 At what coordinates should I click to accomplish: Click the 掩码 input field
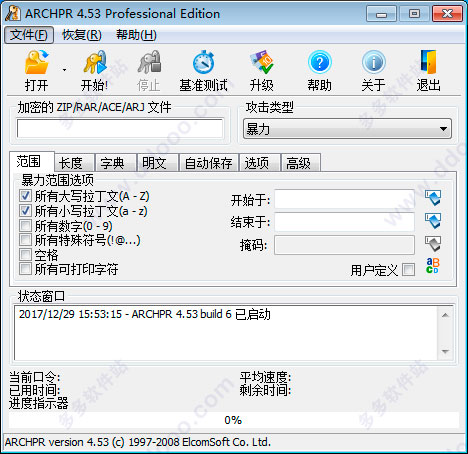(345, 245)
